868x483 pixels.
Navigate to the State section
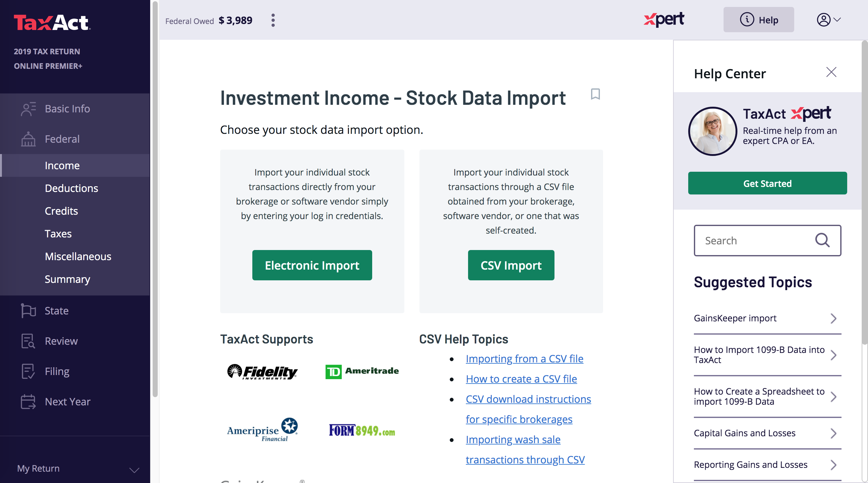(56, 310)
